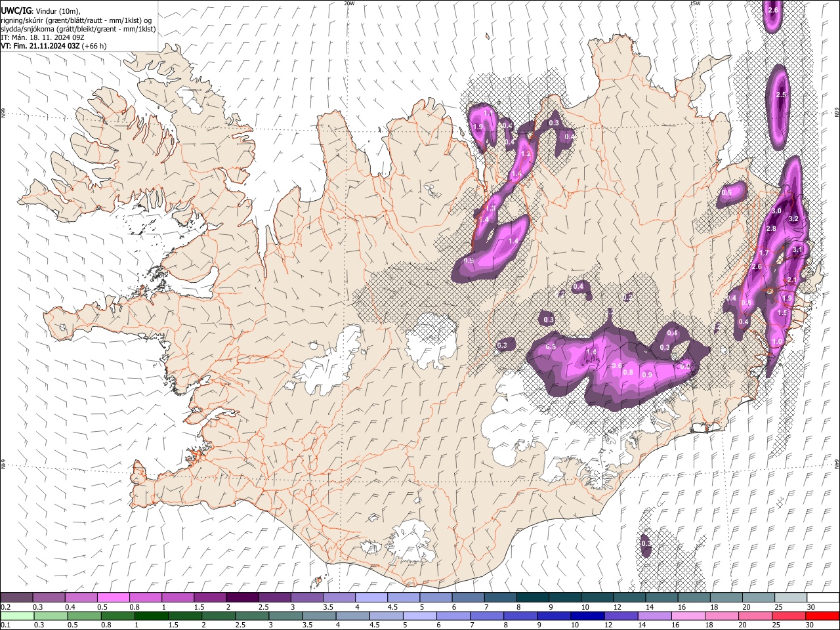The image size is (840, 630).
Task: Click the 2.8 snowfall value in the east band
Action: coord(771,228)
